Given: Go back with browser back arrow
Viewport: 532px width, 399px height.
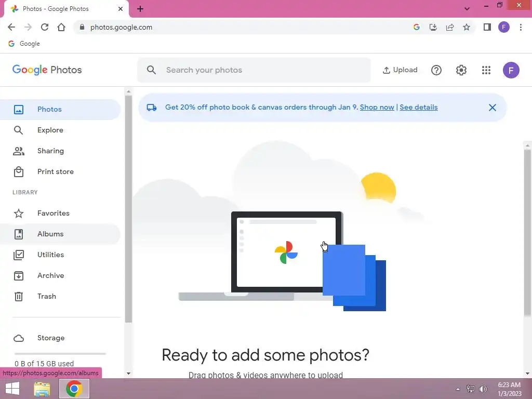Looking at the screenshot, I should pyautogui.click(x=11, y=27).
